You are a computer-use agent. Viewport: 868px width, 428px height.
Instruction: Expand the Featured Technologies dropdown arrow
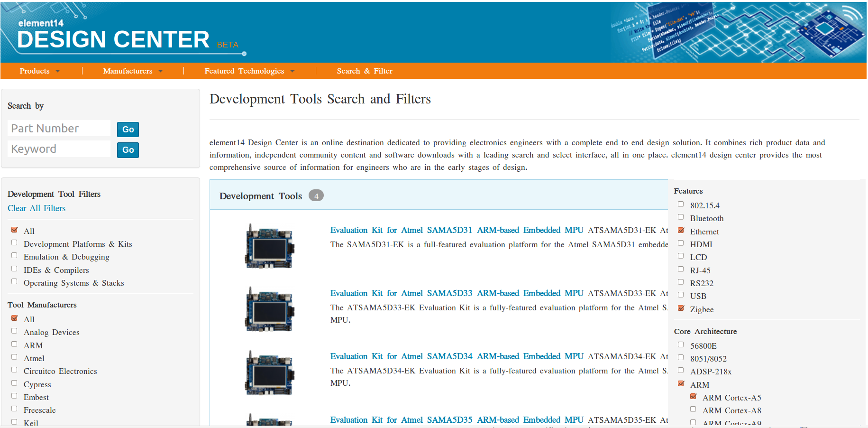pyautogui.click(x=292, y=71)
